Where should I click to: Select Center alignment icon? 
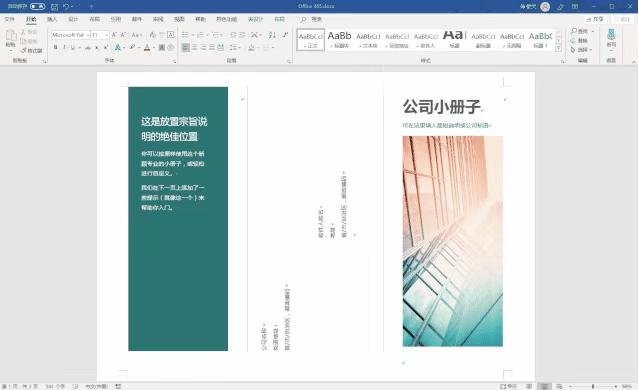point(194,48)
